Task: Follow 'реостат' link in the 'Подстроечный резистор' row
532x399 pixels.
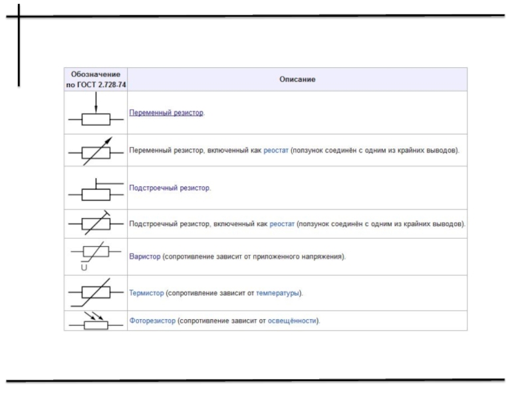Action: pyautogui.click(x=282, y=224)
